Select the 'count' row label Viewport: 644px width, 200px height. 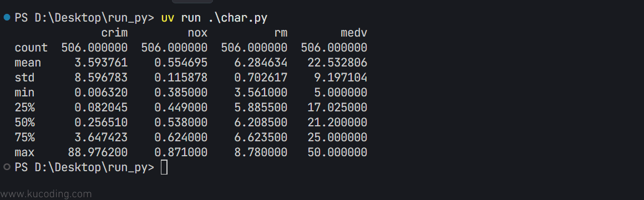(x=31, y=48)
